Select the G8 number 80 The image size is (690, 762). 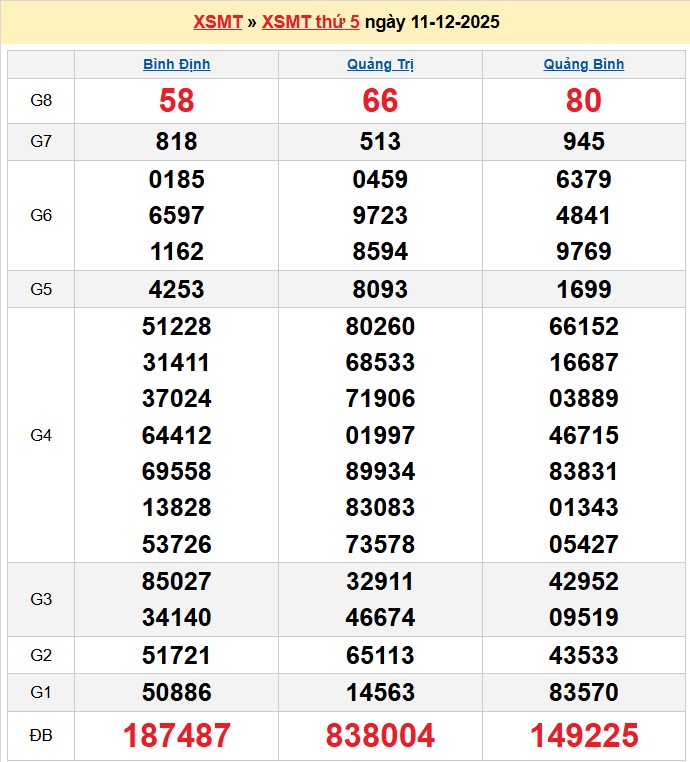[584, 100]
